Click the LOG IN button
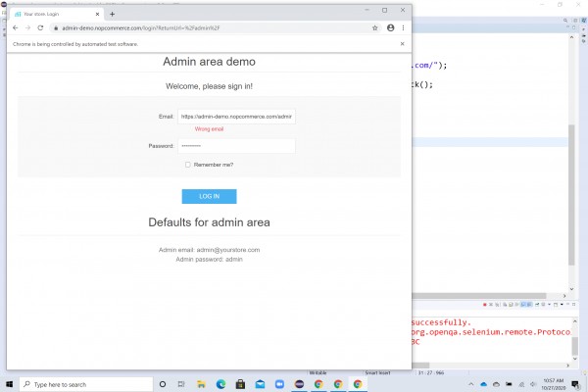Screen dimensions: 588x392 (209, 196)
